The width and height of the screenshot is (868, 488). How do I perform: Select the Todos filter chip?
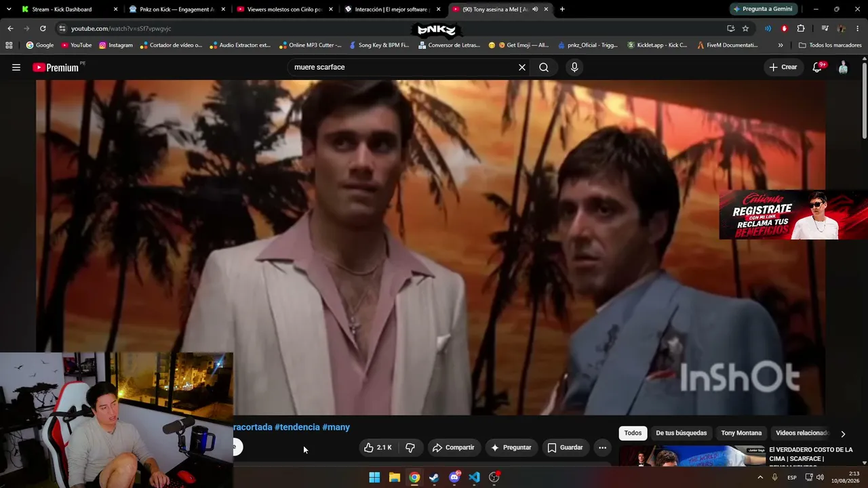click(x=633, y=433)
